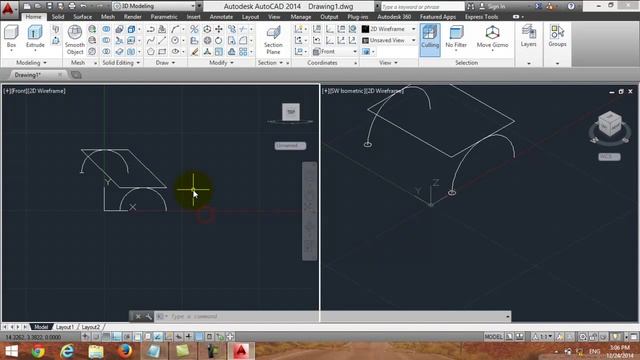Open the Unsaved View dropdown

click(389, 40)
